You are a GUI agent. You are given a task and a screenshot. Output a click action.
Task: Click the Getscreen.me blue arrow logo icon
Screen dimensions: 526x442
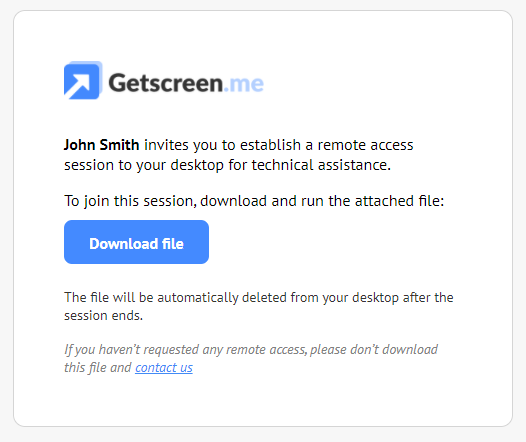(83, 80)
